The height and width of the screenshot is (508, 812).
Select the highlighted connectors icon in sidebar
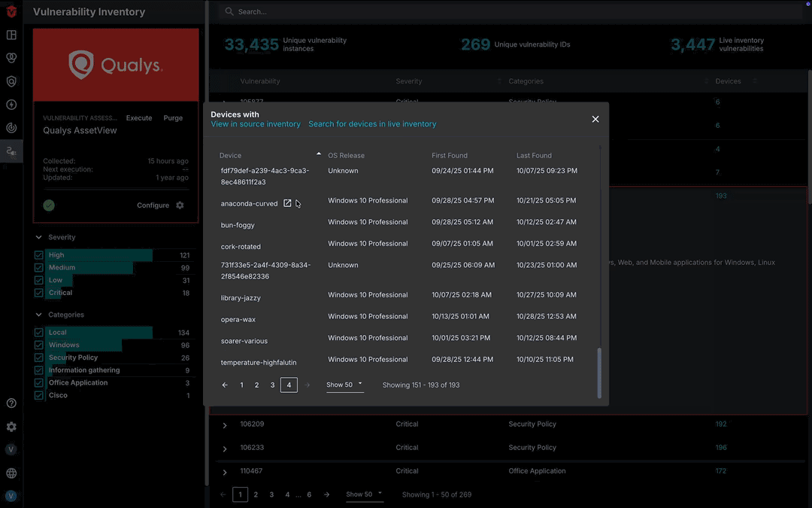[11, 151]
